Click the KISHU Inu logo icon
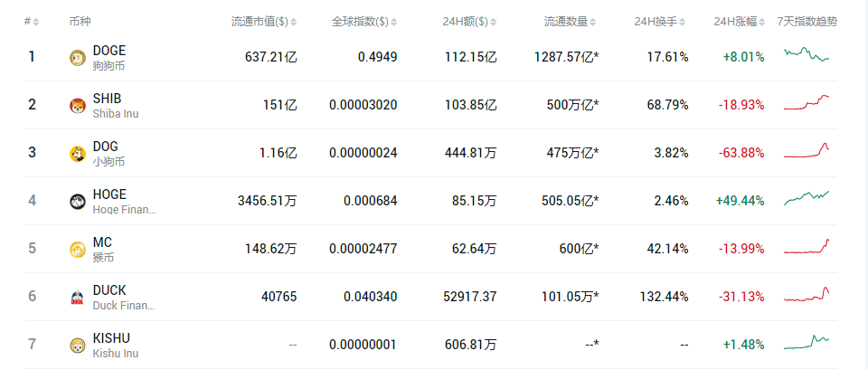 (78, 346)
